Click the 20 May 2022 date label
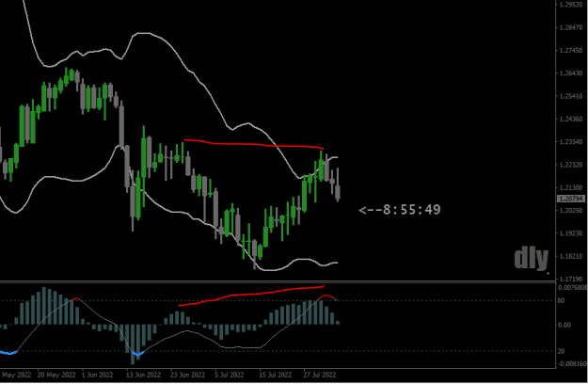Image resolution: width=588 pixels, height=384 pixels. [56, 375]
